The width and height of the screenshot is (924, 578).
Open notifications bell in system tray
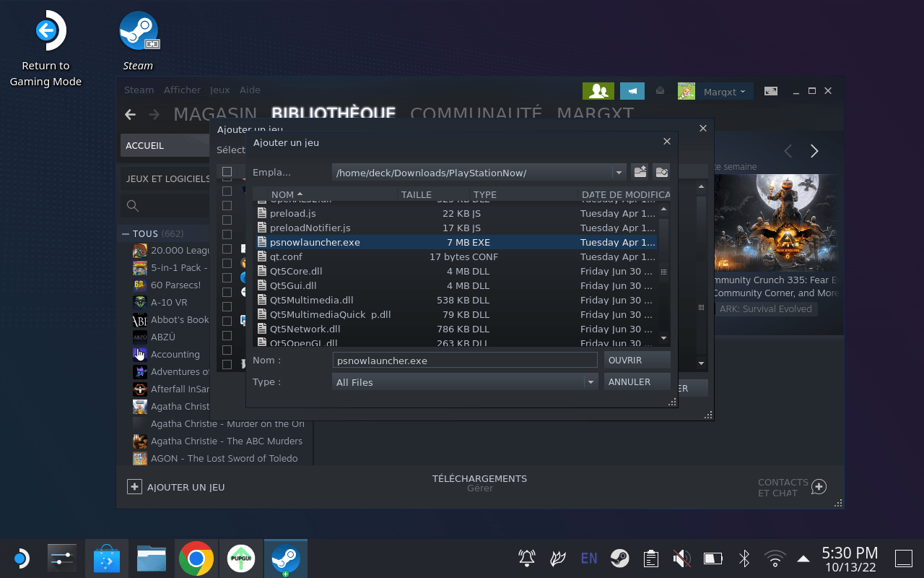pos(527,558)
